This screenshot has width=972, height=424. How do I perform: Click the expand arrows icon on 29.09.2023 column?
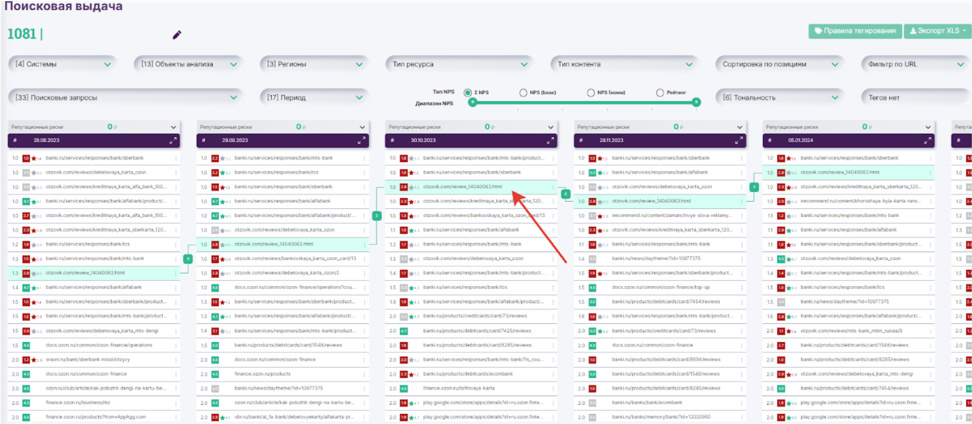coord(362,141)
